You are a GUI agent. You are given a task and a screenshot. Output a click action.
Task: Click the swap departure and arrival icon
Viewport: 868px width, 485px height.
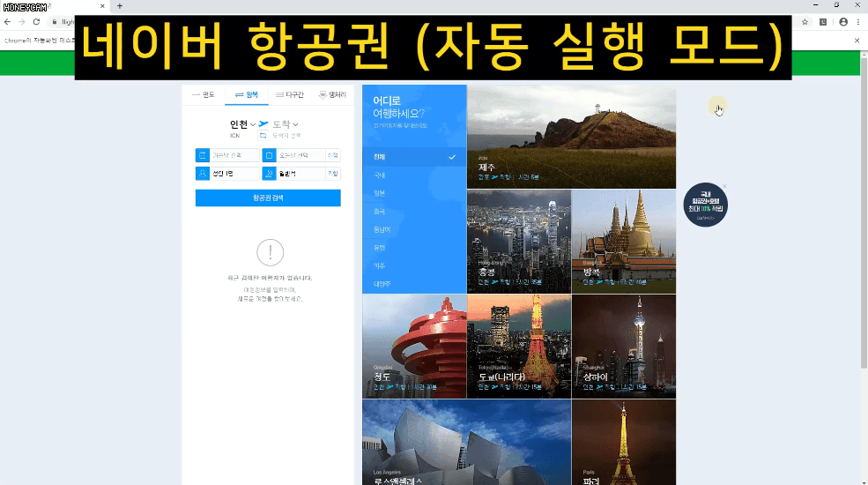point(263,135)
